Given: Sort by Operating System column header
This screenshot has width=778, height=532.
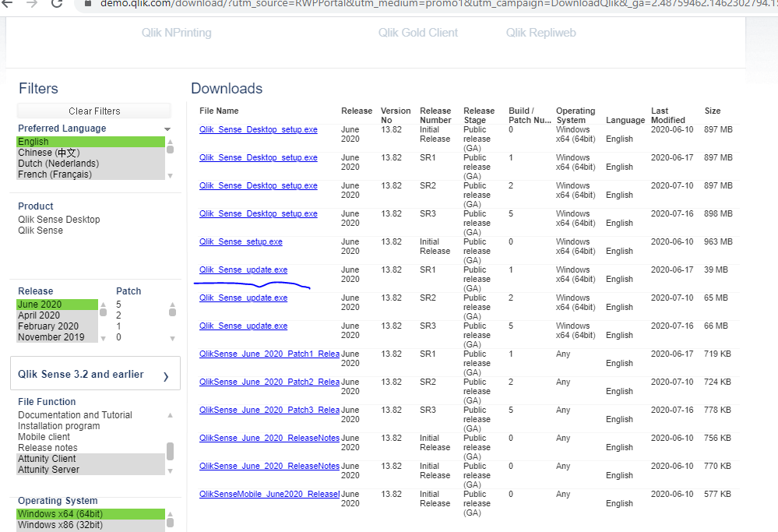Looking at the screenshot, I should pyautogui.click(x=576, y=115).
